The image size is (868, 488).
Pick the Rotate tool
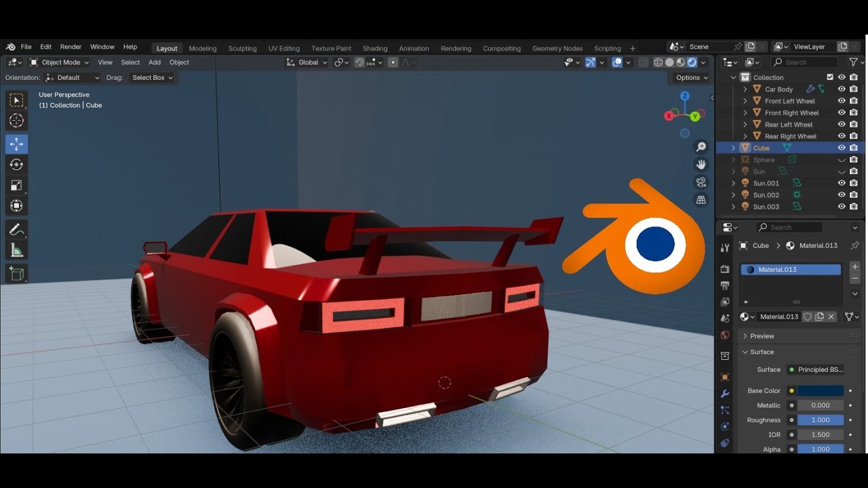point(17,165)
